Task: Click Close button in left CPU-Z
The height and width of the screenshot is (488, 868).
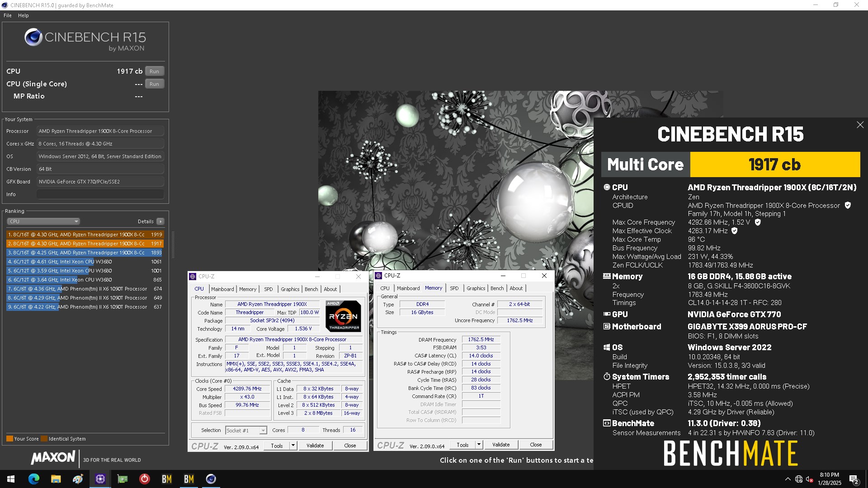Action: click(350, 446)
